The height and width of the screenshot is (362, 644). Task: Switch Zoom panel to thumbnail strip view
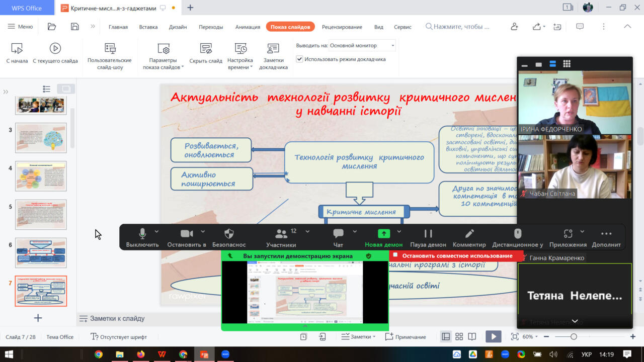(x=552, y=64)
